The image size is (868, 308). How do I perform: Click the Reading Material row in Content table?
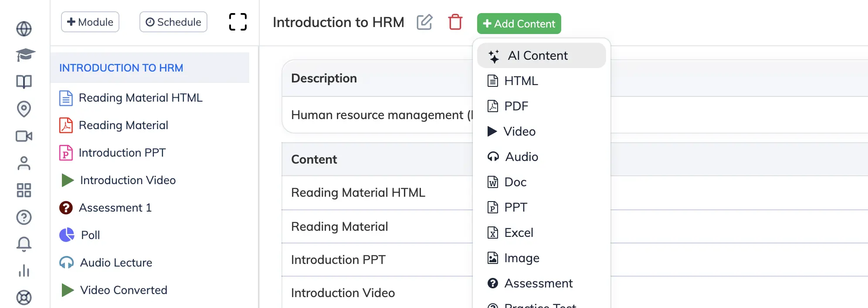(339, 226)
